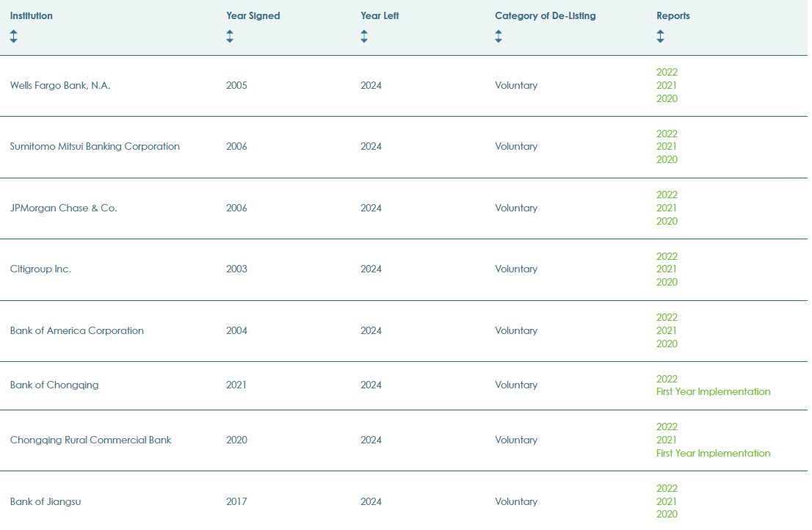812x530 pixels.
Task: Open JPMorgan Chase 2020 report
Action: (x=667, y=221)
